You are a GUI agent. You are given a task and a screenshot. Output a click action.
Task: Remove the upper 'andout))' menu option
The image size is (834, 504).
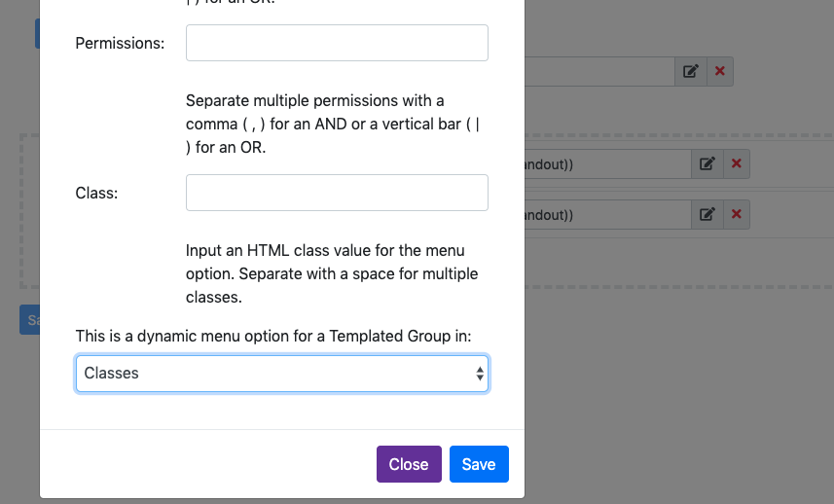pos(736,163)
